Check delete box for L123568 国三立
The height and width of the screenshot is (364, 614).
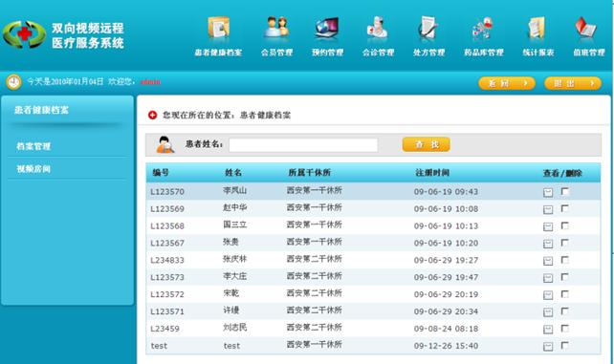(x=565, y=225)
